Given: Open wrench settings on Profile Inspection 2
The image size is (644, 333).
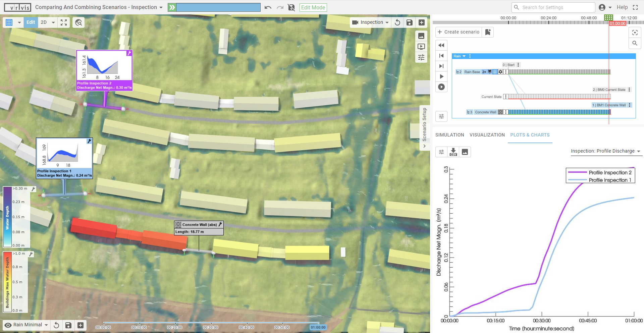Looking at the screenshot, I should coord(129,53).
